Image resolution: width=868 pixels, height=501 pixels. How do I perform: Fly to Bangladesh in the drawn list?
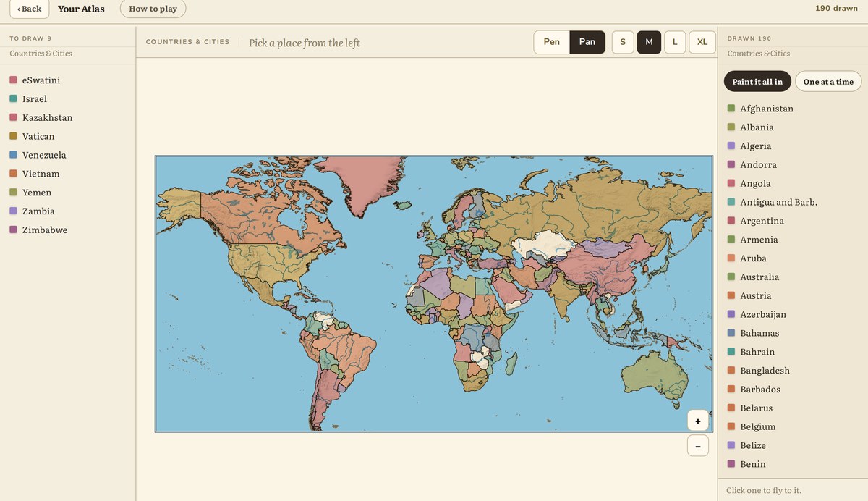click(x=793, y=371)
